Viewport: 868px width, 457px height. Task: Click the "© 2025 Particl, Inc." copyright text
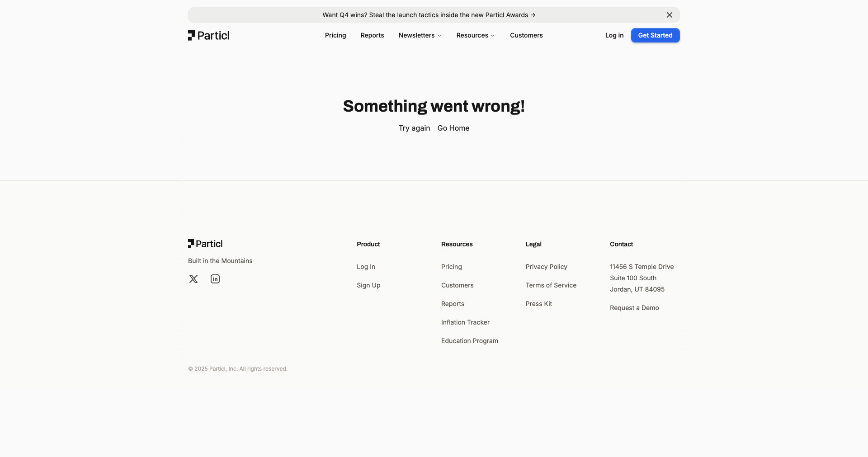238,369
